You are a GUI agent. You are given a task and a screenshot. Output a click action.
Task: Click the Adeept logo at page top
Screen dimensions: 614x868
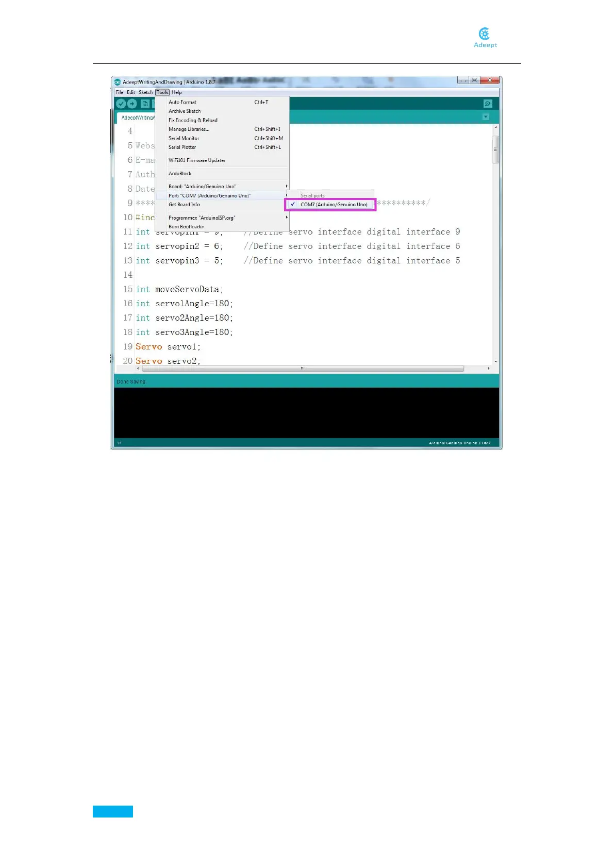tap(485, 38)
